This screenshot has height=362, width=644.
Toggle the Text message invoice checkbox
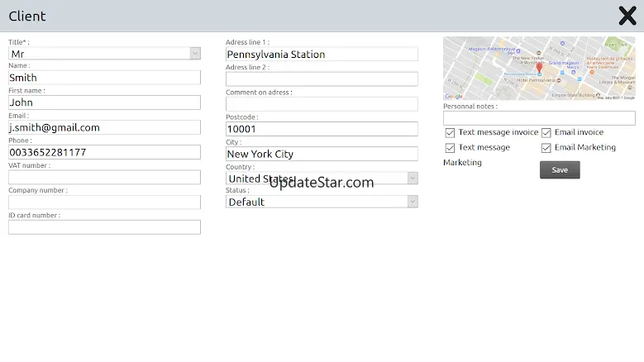pyautogui.click(x=450, y=132)
